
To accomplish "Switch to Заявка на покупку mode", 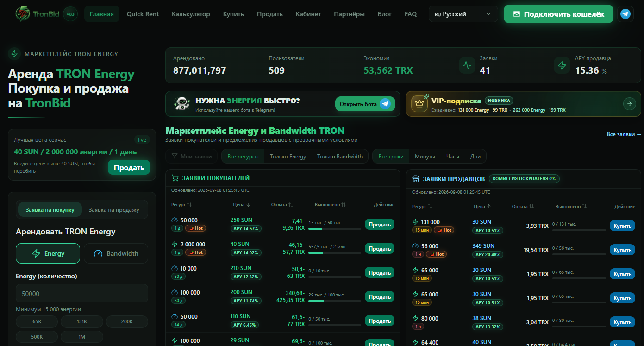I will coord(50,209).
